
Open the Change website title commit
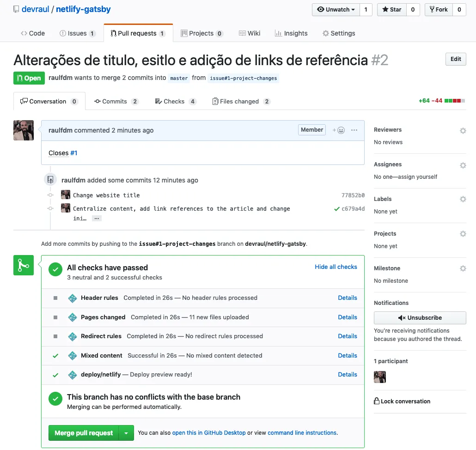pyautogui.click(x=106, y=195)
